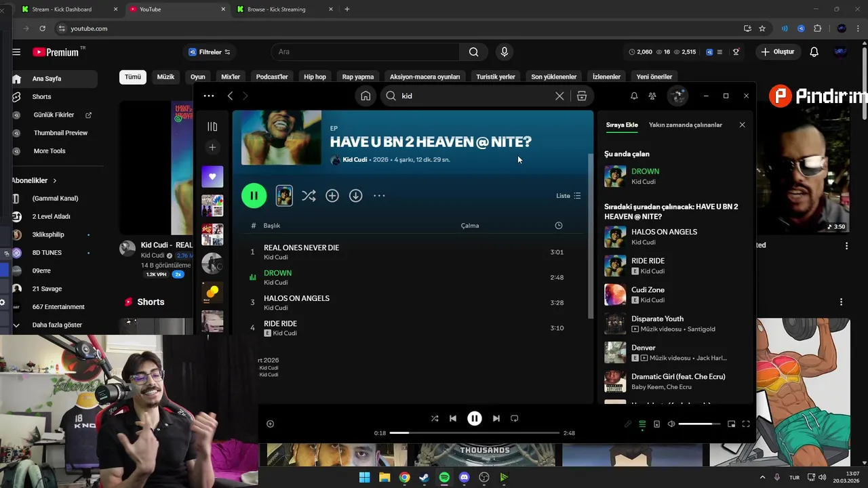Viewport: 868px width, 488px height.
Task: Click YouTube search box
Action: (x=366, y=52)
